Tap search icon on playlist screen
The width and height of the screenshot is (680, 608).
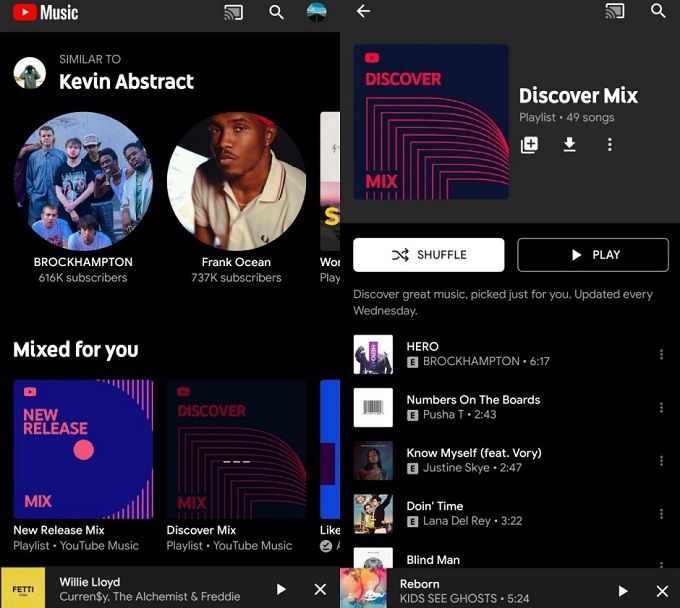click(x=658, y=11)
